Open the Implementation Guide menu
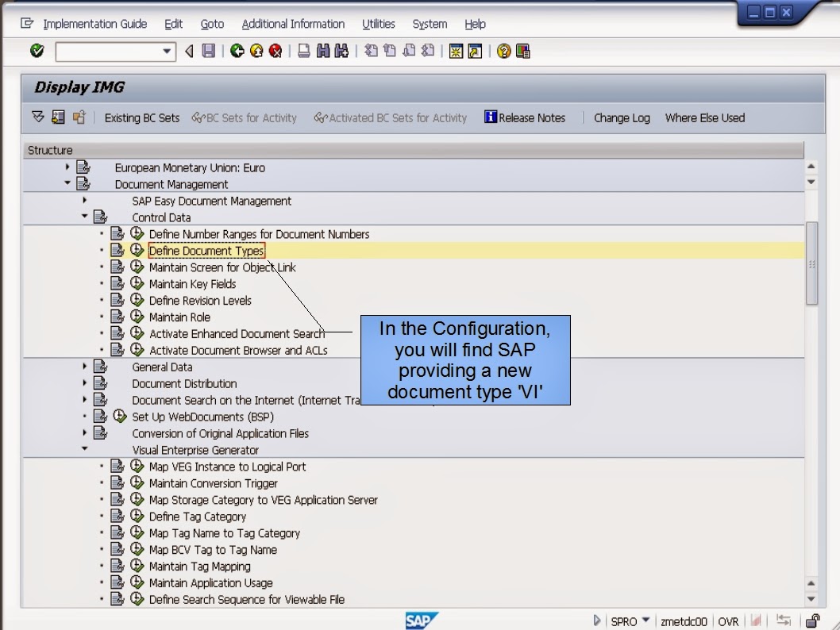Screen dimensions: 840x630 94,24
